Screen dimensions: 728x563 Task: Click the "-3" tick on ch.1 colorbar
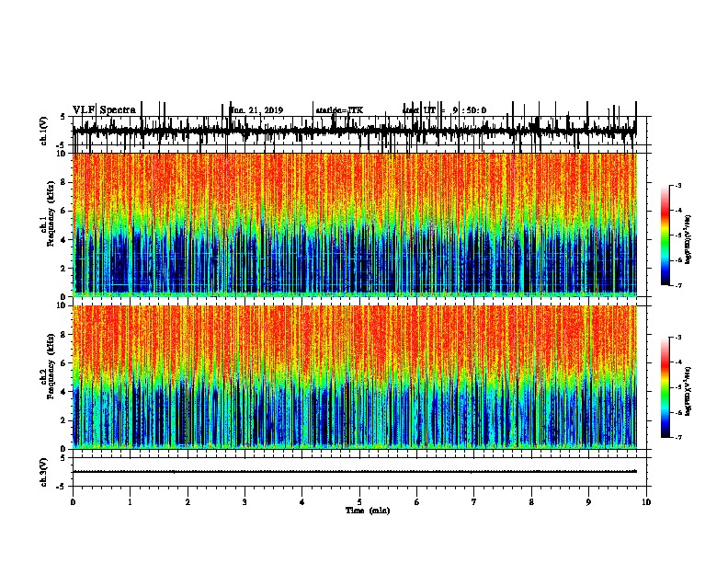click(678, 186)
